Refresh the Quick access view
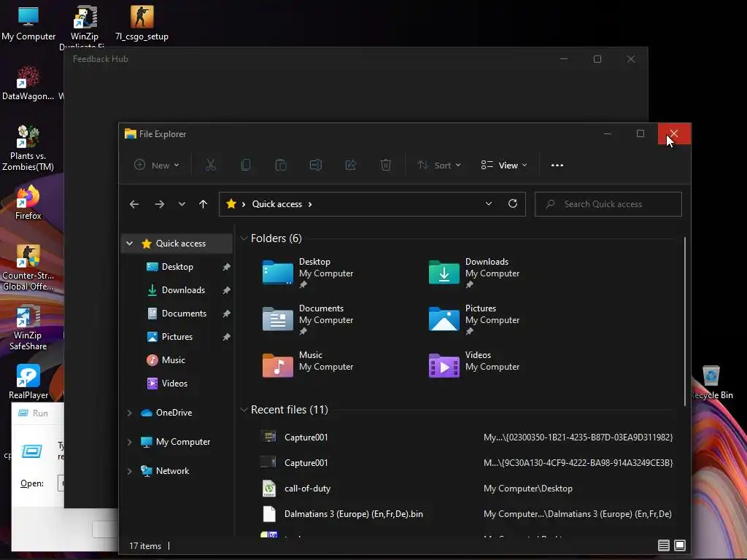Image resolution: width=747 pixels, height=560 pixels. [x=513, y=204]
